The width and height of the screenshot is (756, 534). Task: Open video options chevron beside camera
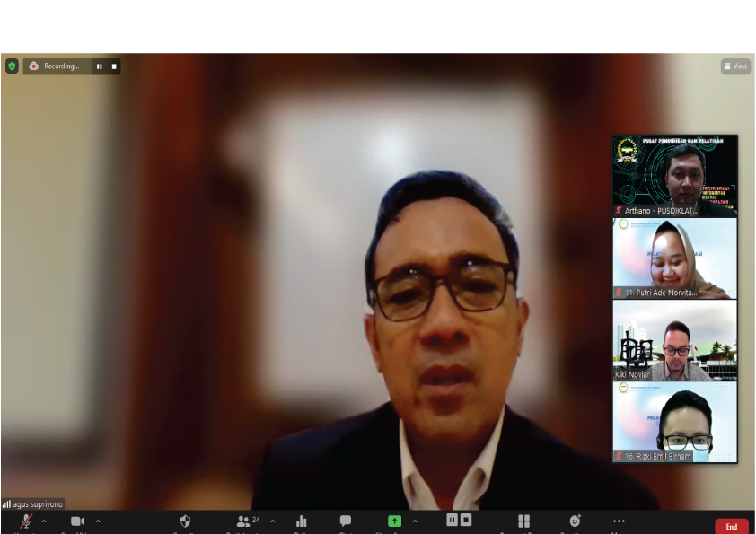98,521
